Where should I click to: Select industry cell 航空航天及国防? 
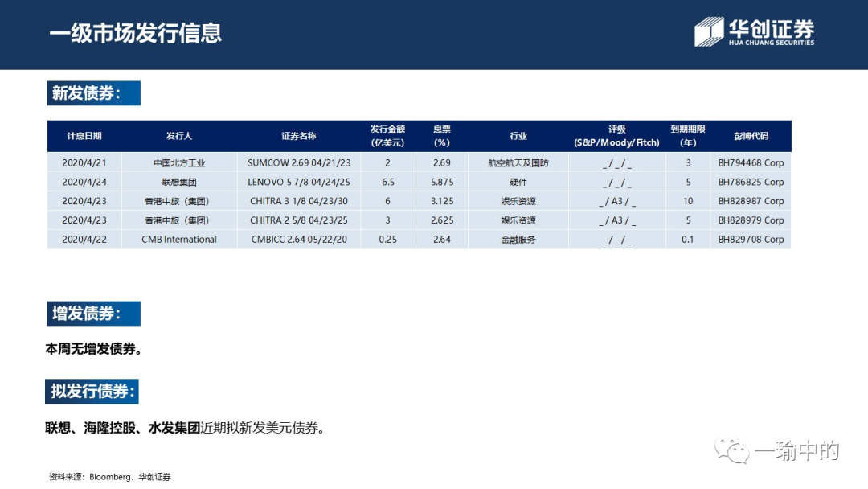tap(518, 162)
